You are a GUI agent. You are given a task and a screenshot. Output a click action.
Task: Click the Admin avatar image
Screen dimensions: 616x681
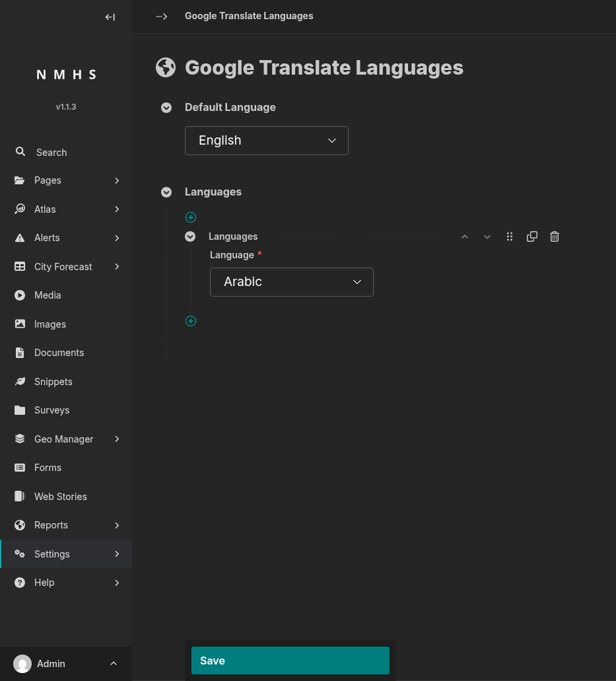coord(22,664)
